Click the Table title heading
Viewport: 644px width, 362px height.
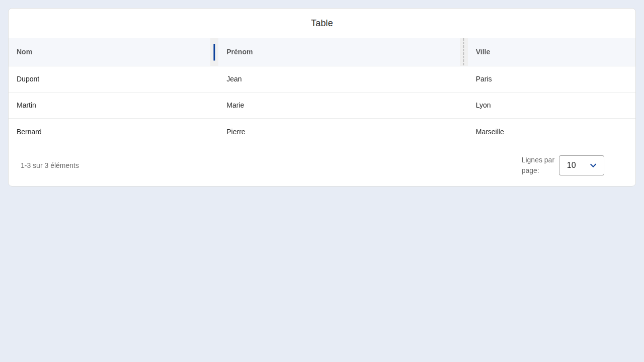pos(322,23)
